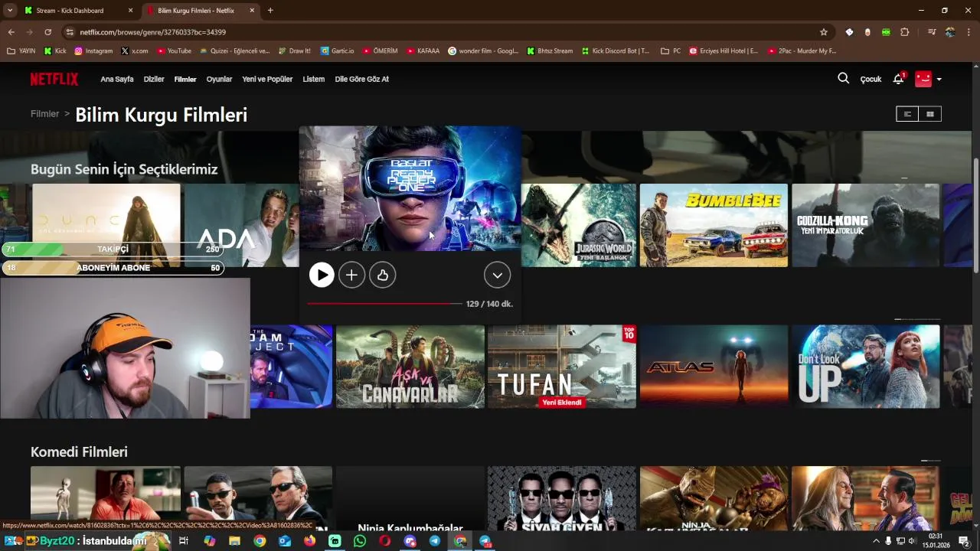
Task: Click the Filmler breadcrumb link
Action: (44, 114)
